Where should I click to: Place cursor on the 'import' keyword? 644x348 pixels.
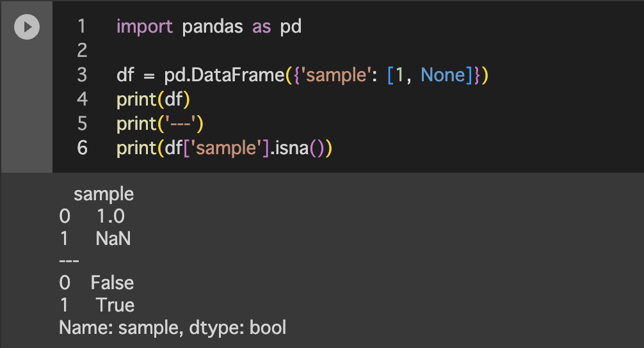point(145,27)
